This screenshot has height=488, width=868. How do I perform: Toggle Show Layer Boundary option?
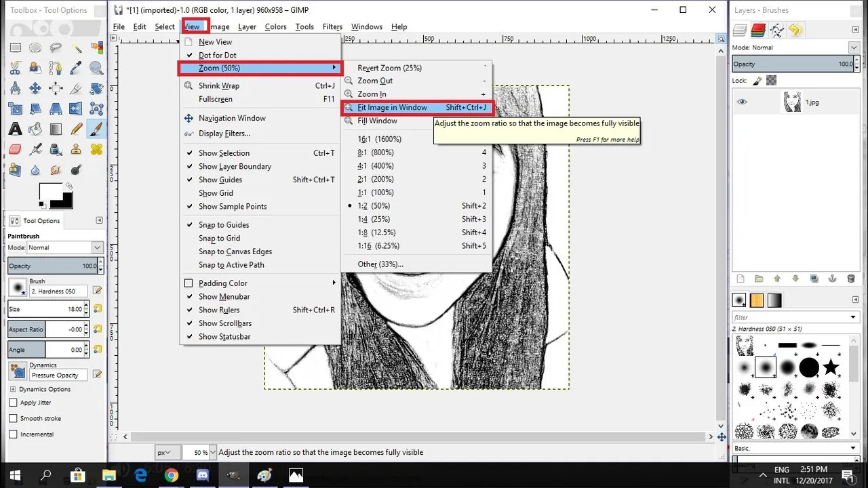(260, 167)
